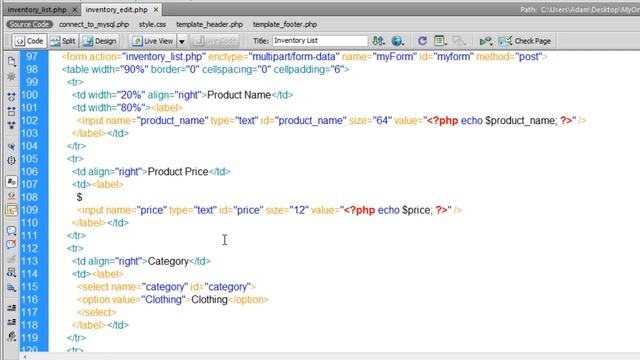The image size is (640, 360).
Task: Open the View Options menu icon
Action: click(x=440, y=41)
